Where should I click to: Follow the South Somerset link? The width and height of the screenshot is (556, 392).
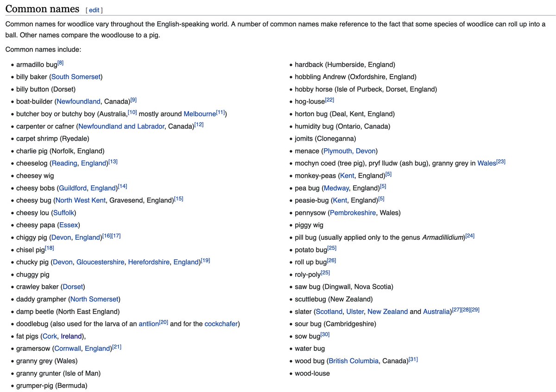coord(76,77)
